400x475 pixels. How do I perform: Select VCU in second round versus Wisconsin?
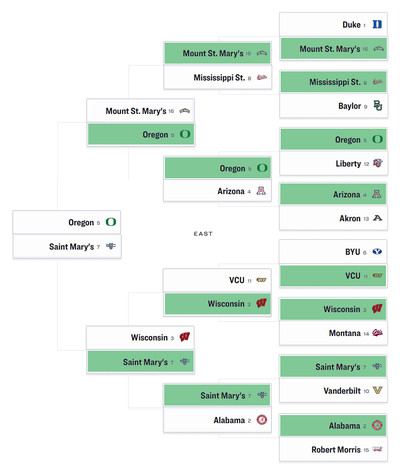click(x=217, y=280)
